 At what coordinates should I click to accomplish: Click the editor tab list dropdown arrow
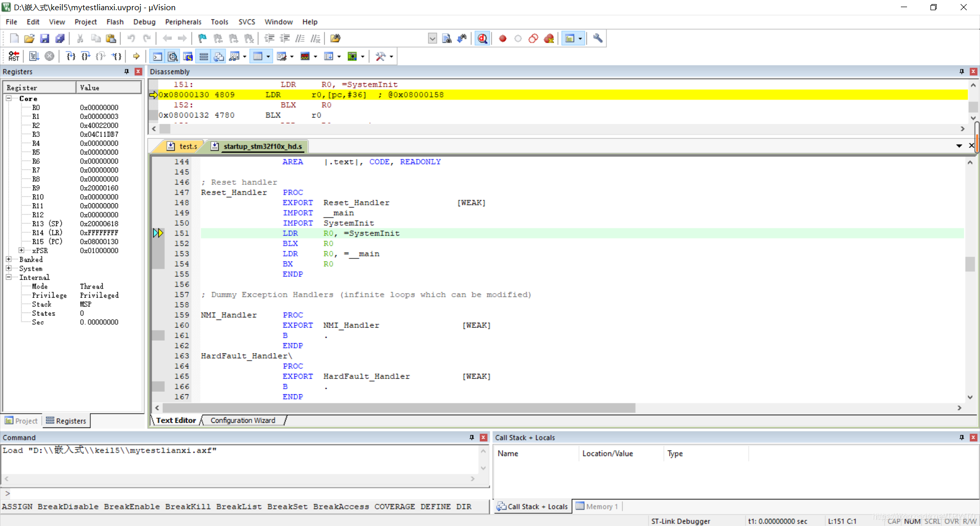[959, 146]
